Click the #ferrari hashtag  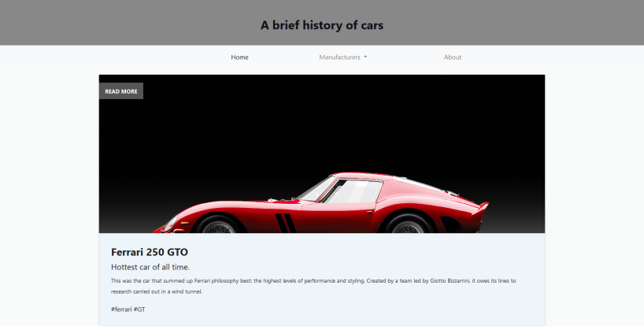pyautogui.click(x=121, y=309)
